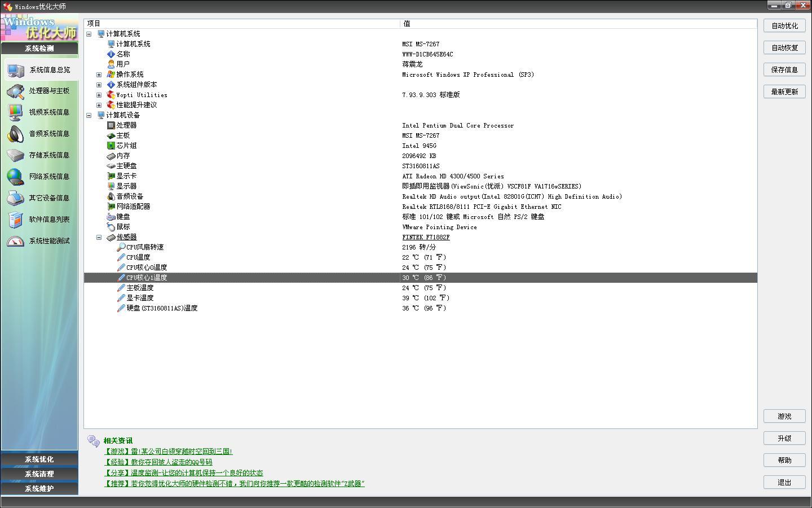This screenshot has width=812, height=508.
Task: Open the 【推荐】 Z武器 news link
Action: point(234,484)
